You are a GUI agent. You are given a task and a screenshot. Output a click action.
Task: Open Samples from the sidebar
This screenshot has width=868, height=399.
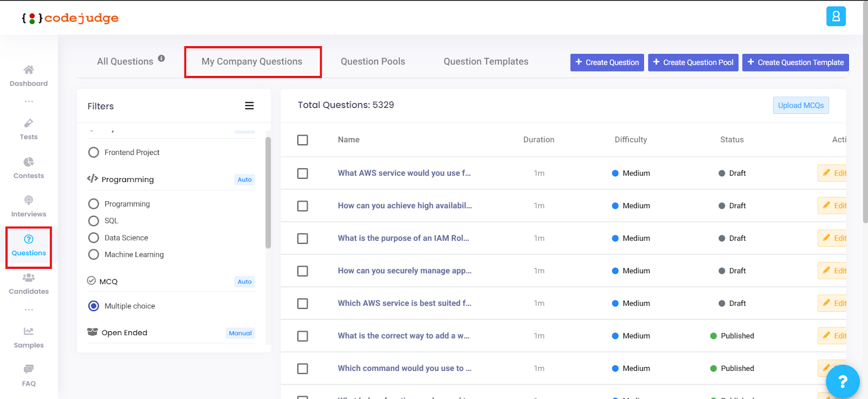click(29, 338)
